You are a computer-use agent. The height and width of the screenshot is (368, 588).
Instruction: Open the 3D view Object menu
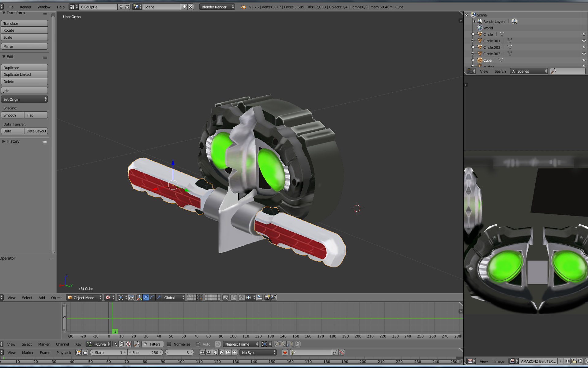pyautogui.click(x=56, y=297)
